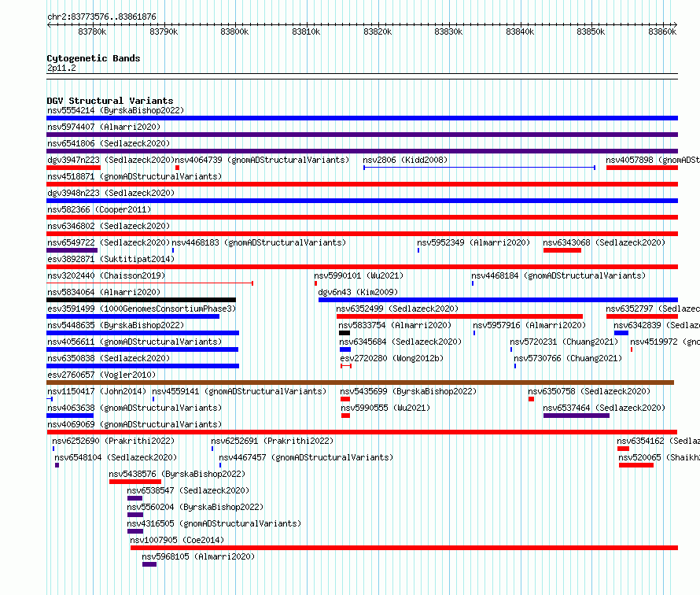Open the nsv4316505 gnomAD variant label
This screenshot has width=700, height=595.
point(214,523)
